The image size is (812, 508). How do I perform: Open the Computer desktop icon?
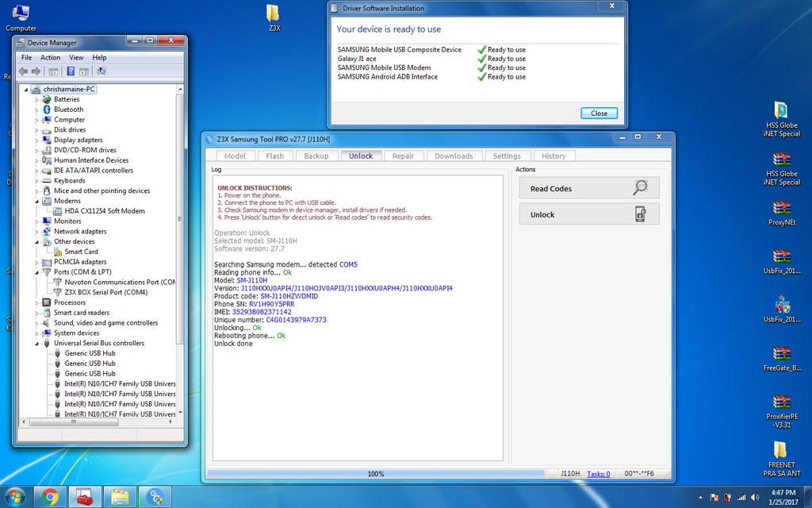tap(21, 18)
